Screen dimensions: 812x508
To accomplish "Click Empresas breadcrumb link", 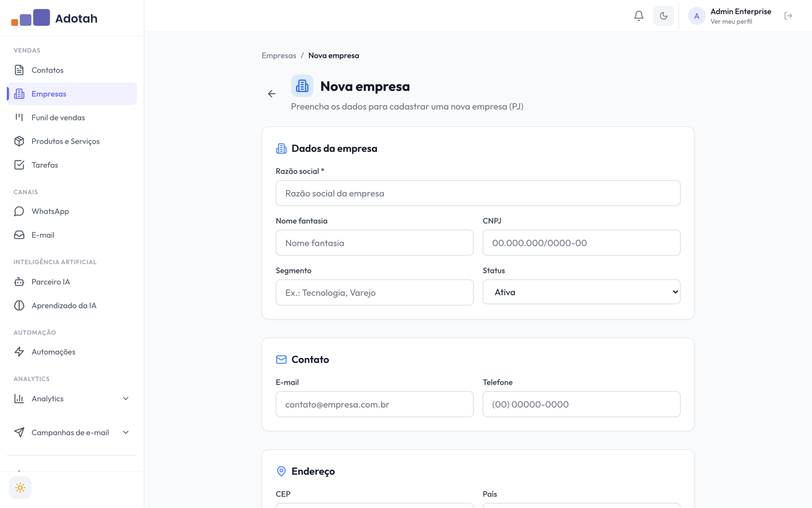I will pos(279,56).
